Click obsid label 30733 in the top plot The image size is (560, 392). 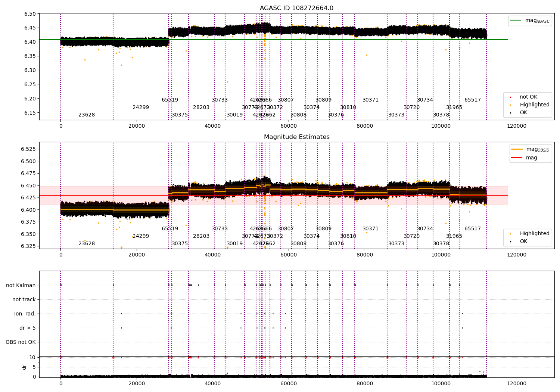pyautogui.click(x=220, y=100)
